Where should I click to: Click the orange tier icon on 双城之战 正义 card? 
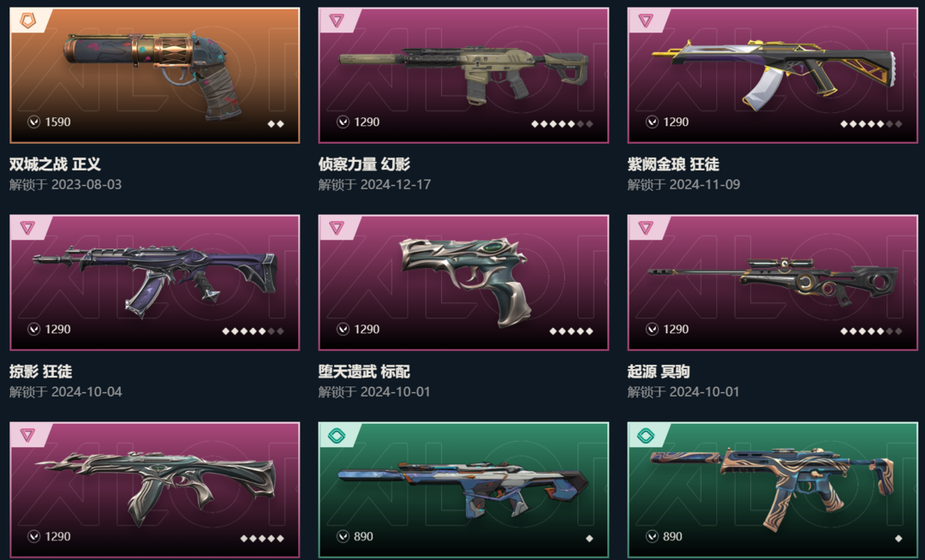pyautogui.click(x=27, y=21)
